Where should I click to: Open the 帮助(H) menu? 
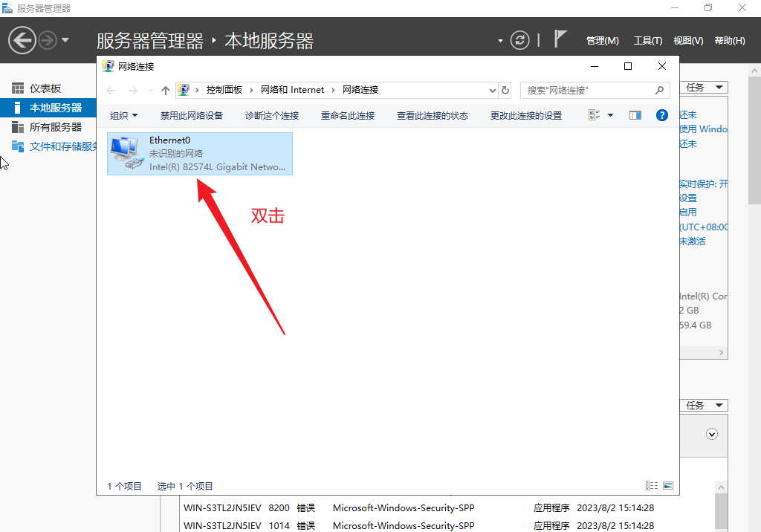[x=730, y=41]
